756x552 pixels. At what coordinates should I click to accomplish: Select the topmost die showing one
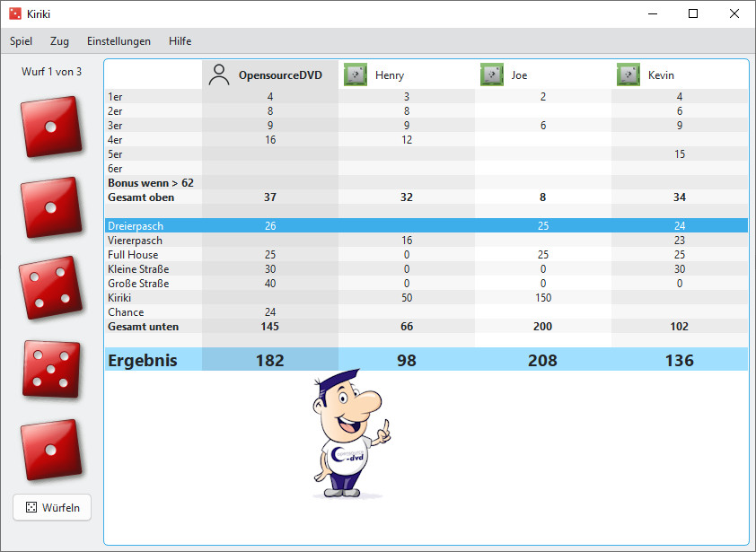50,127
